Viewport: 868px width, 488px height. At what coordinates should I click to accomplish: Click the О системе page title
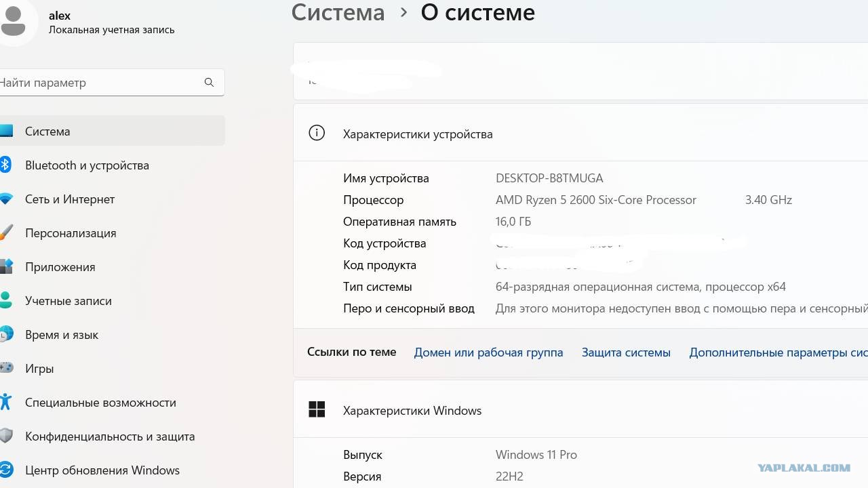click(x=478, y=12)
